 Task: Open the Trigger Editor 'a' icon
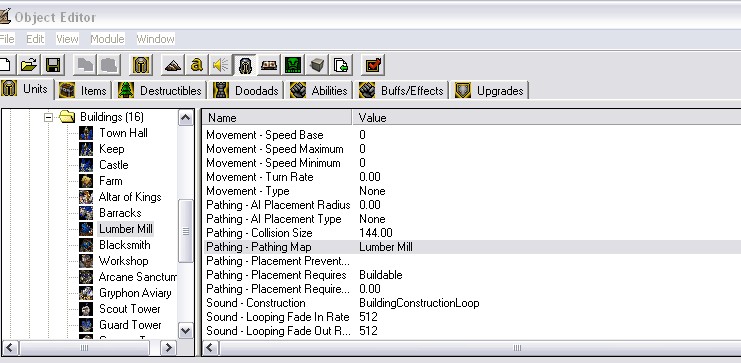(196, 65)
